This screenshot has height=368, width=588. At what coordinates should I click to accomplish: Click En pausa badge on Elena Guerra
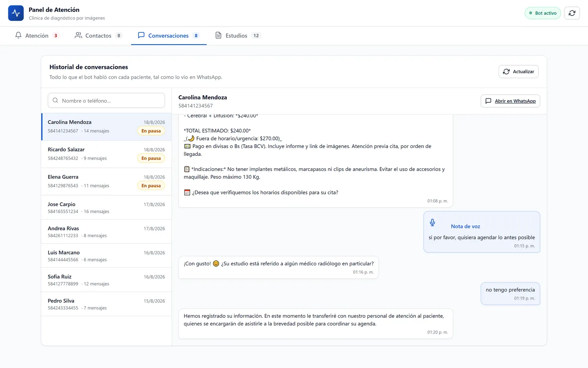(x=151, y=186)
